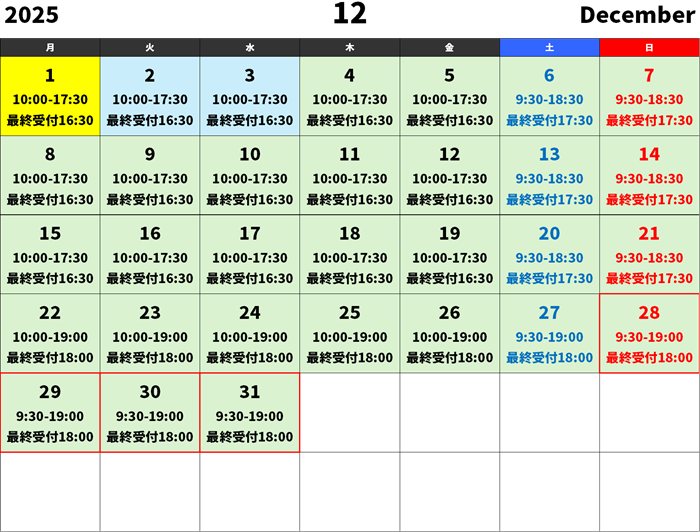Click Tuesday the 2nd cell
Image resolution: width=700 pixels, height=532 pixels.
(150, 96)
